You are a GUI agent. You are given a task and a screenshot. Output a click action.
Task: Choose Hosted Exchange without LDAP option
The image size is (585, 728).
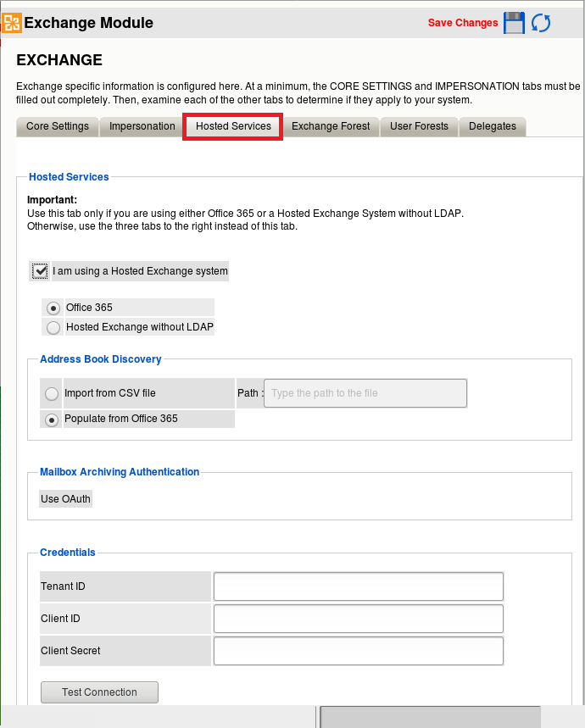[53, 327]
